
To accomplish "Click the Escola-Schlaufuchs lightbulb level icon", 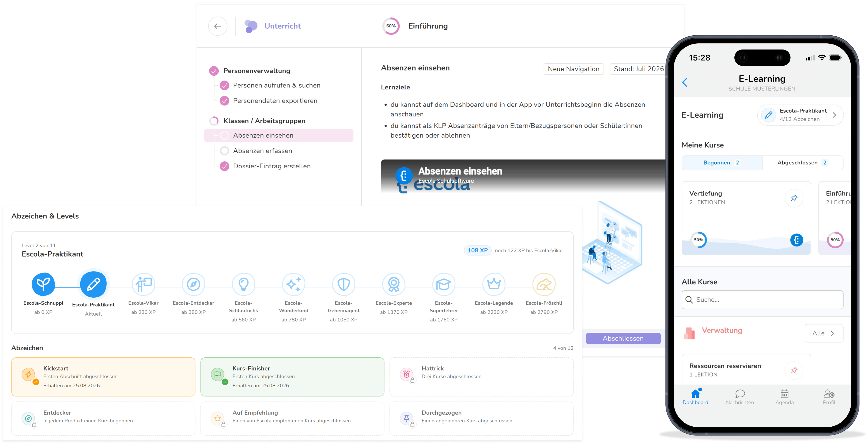I will 243,284.
